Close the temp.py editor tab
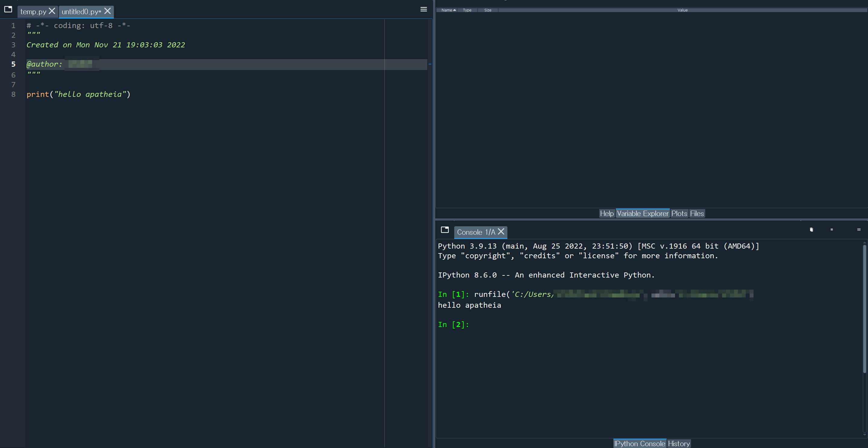The image size is (868, 448). (52, 11)
